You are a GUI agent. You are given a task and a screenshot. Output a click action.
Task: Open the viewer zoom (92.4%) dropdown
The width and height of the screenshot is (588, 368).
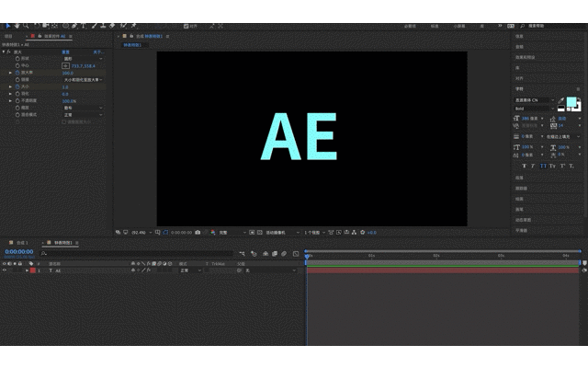(141, 233)
